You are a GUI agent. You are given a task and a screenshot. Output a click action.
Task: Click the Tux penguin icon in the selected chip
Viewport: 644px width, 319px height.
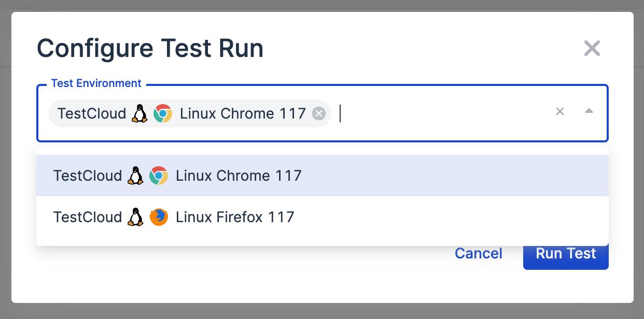click(x=139, y=113)
